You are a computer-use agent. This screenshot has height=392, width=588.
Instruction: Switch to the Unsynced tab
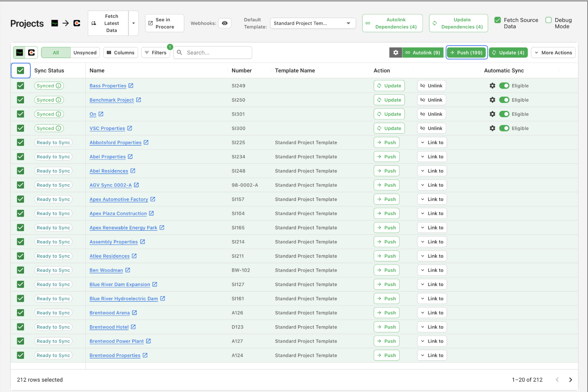(x=85, y=53)
